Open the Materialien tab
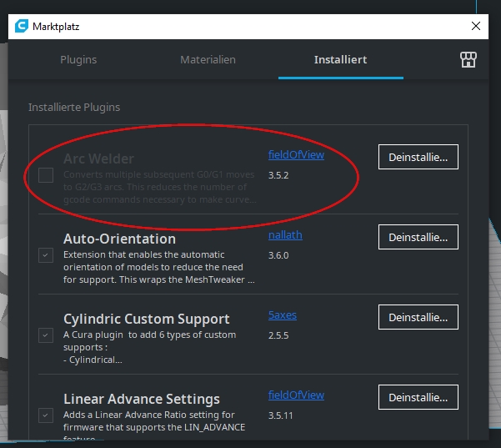 click(x=208, y=60)
